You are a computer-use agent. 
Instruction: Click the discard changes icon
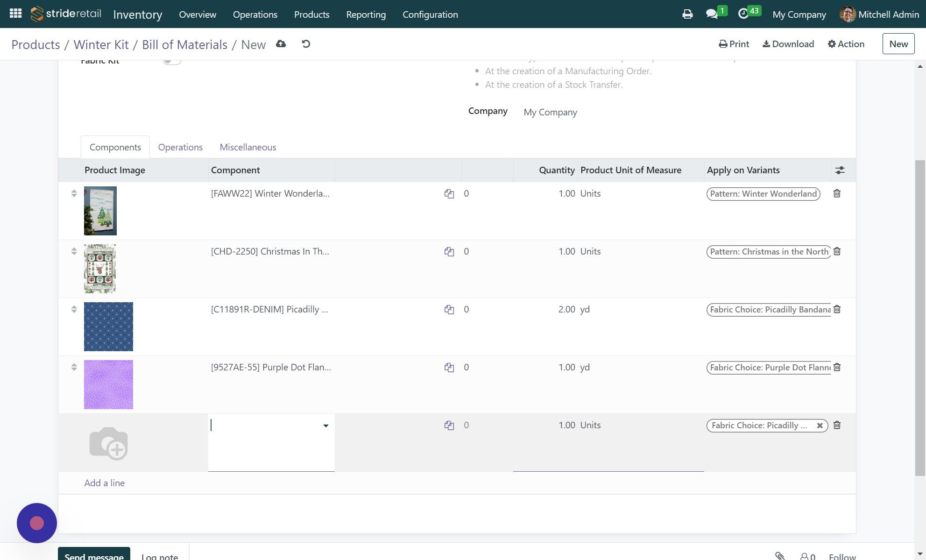point(306,44)
